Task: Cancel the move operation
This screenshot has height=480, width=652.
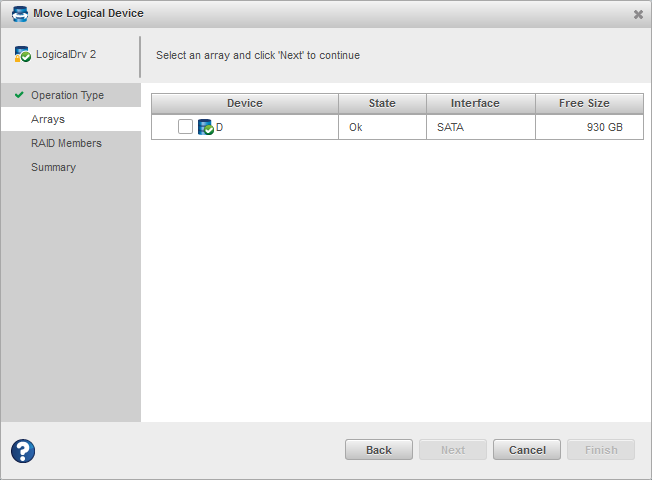Action: click(527, 450)
